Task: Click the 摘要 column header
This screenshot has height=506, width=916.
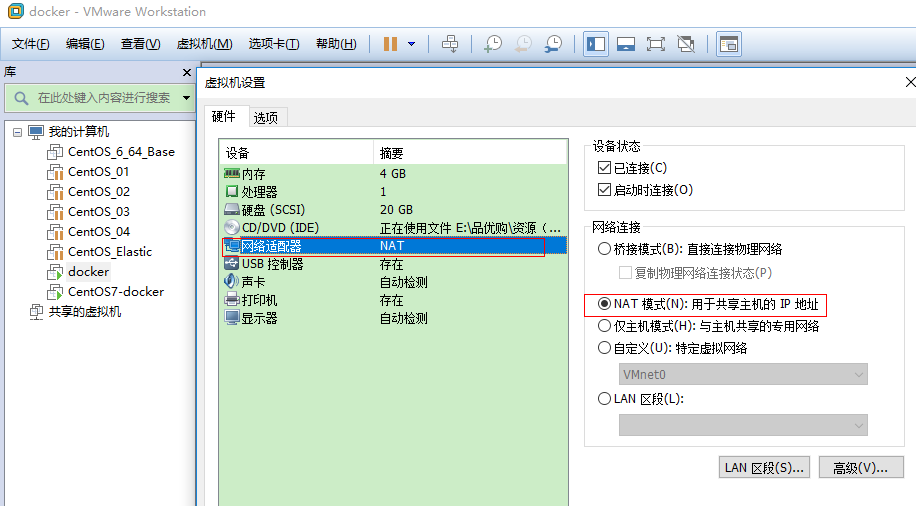Action: tap(470, 153)
